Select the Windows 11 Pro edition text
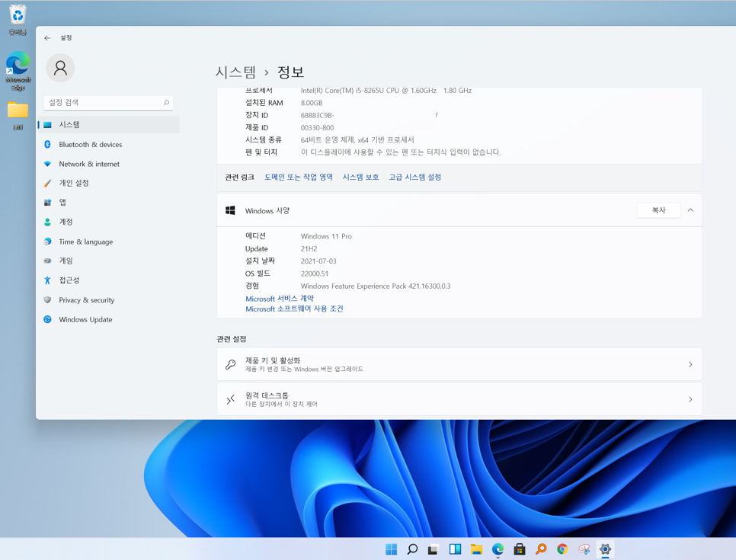736x560 pixels. (326, 236)
